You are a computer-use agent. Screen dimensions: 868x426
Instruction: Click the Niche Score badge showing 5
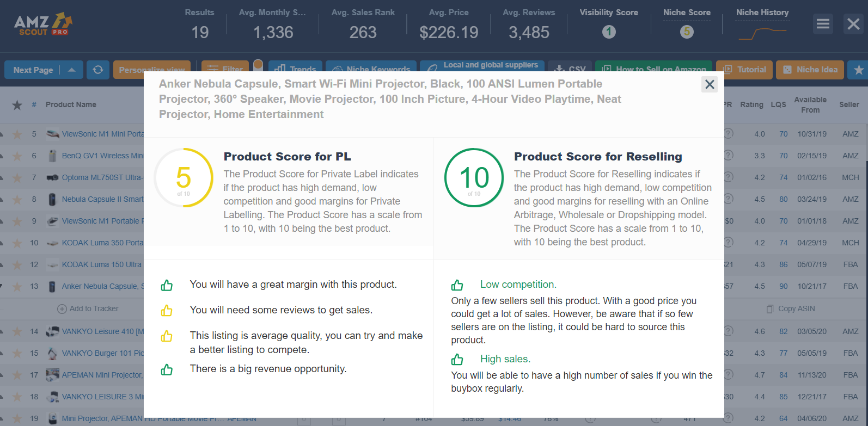pos(687,32)
